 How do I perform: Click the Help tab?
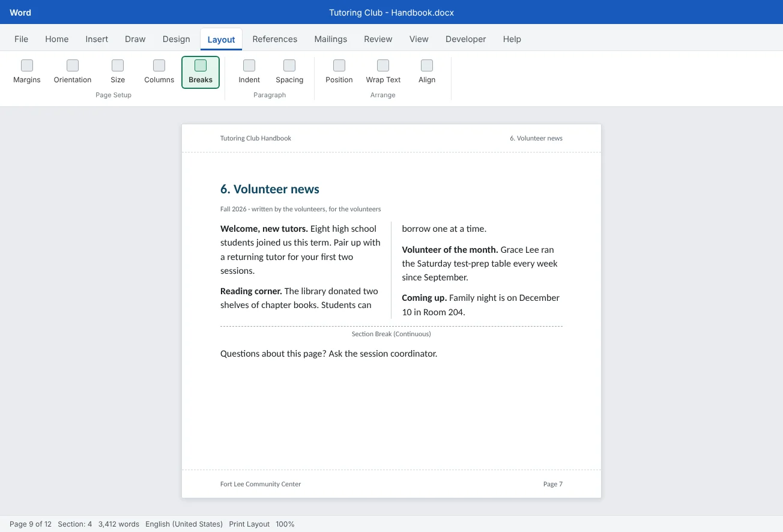click(512, 39)
